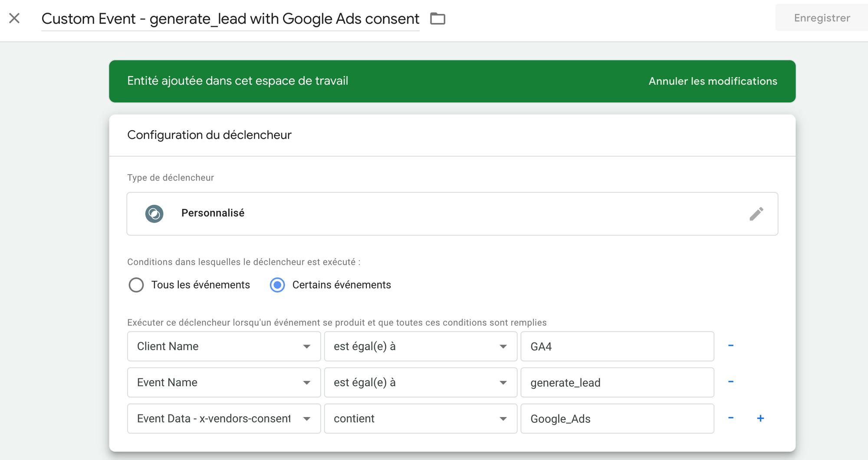Click the Google_Ads value field
The height and width of the screenshot is (460, 868).
617,418
